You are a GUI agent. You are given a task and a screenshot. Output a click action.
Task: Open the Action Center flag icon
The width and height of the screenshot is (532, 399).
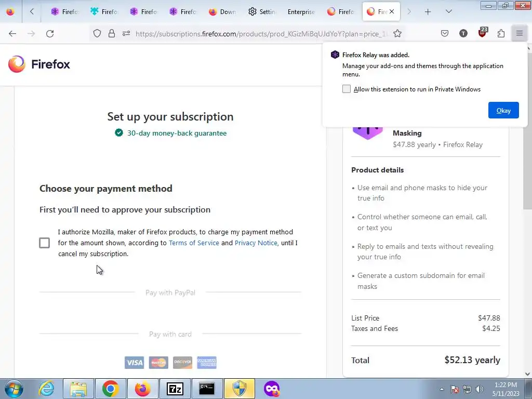(455, 389)
